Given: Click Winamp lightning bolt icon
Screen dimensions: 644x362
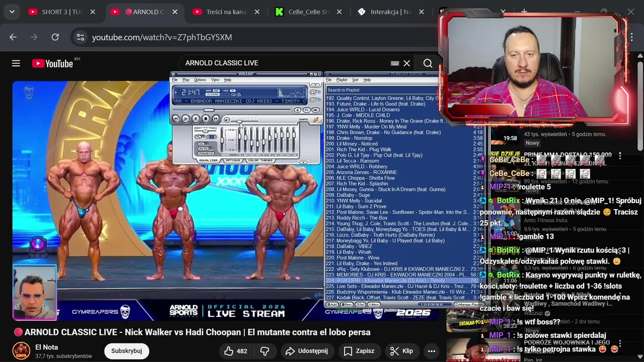Looking at the screenshot, I should tap(316, 120).
